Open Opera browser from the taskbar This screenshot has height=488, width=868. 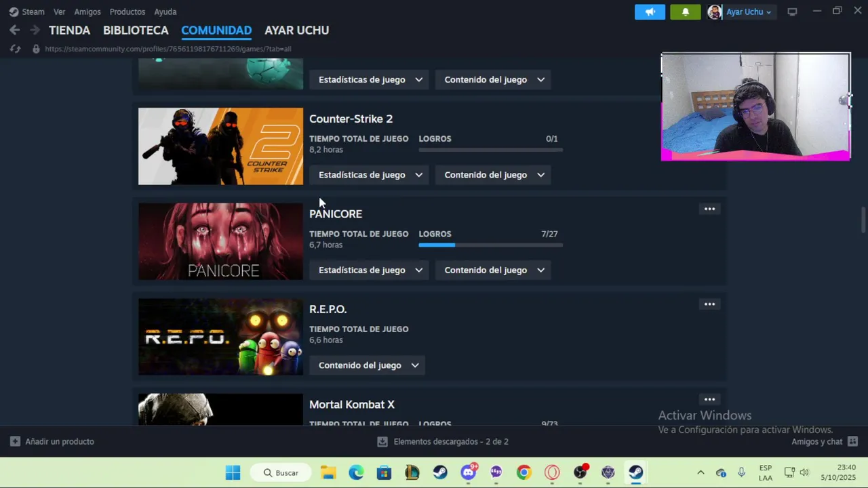pyautogui.click(x=552, y=472)
